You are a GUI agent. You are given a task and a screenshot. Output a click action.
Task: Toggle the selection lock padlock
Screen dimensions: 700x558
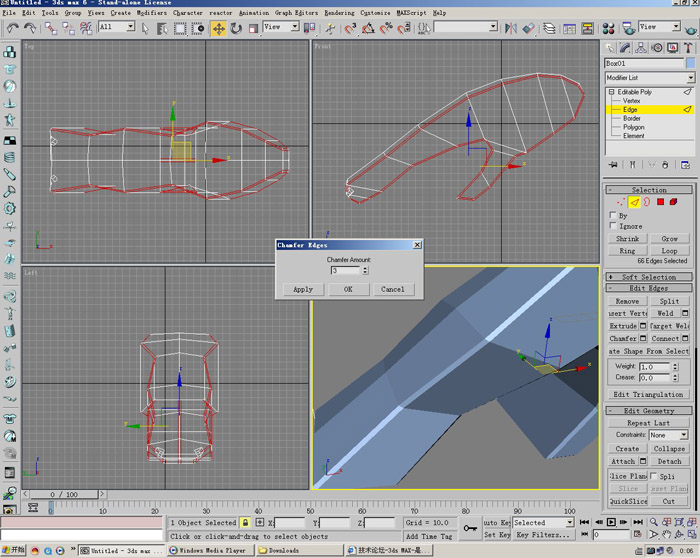coord(245,522)
